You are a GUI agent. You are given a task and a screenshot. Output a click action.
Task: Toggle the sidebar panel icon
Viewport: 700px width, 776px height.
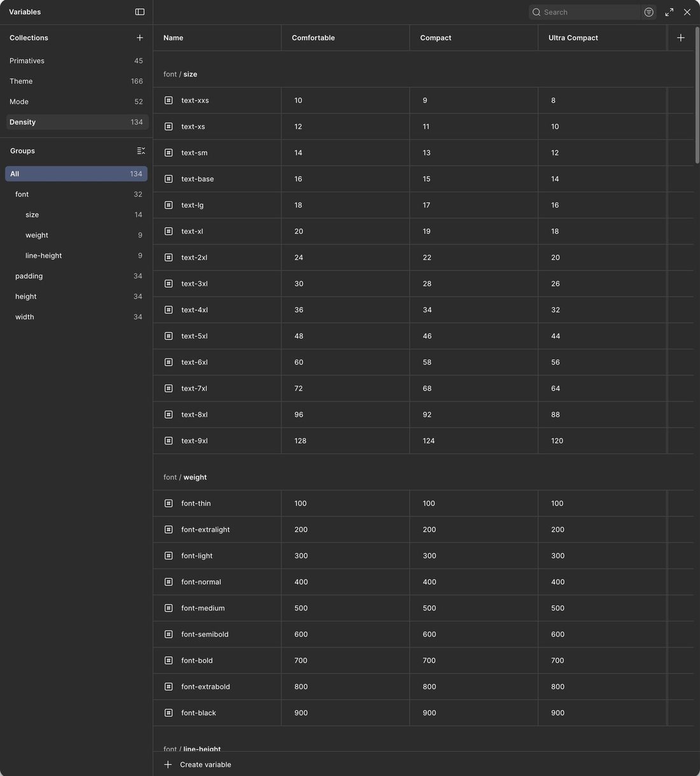[140, 12]
